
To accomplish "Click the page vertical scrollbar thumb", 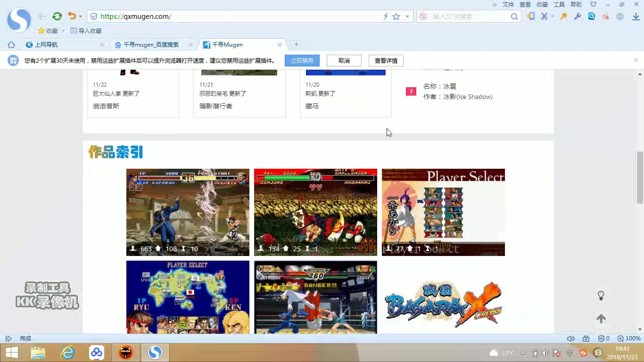I will [640, 177].
